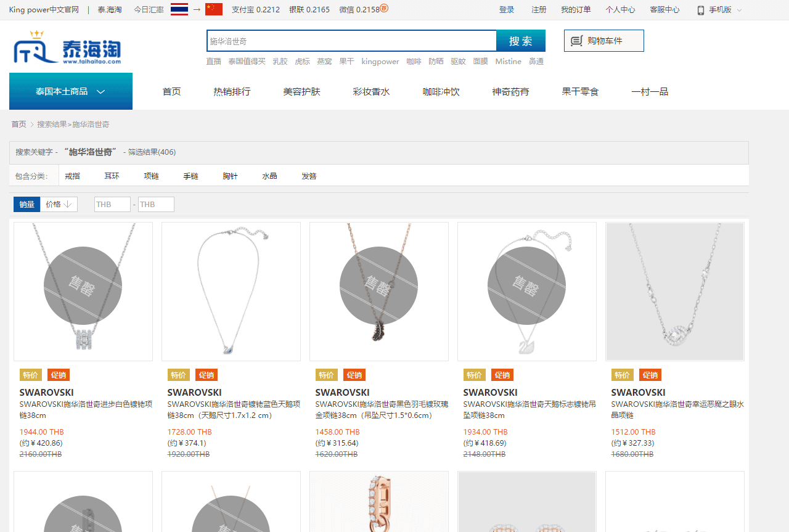Open the 购物车件 cart button

click(604, 41)
